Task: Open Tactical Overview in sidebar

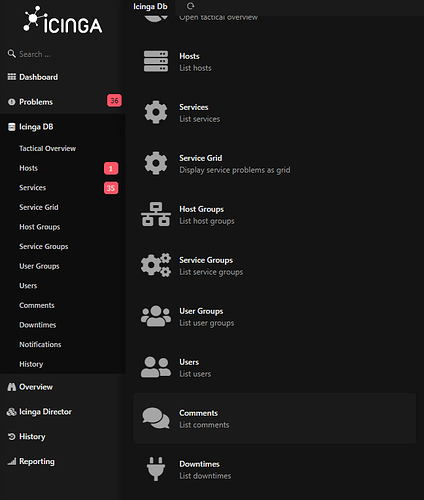Action: 47,149
